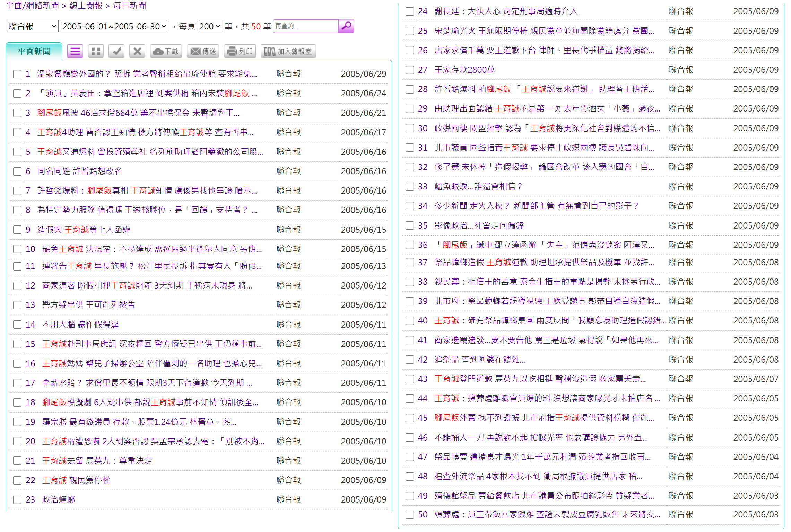Click the 傳送 email send button
The height and width of the screenshot is (532, 791).
tap(203, 52)
